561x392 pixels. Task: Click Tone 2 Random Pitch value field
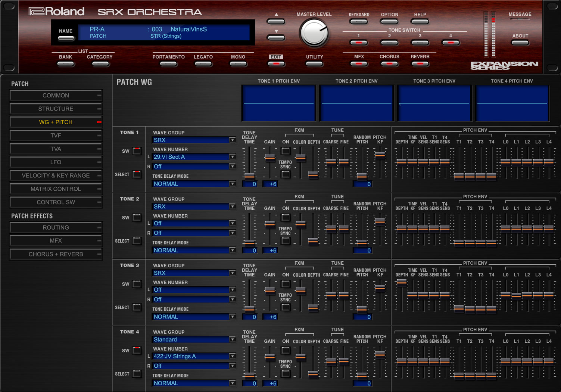coord(362,250)
